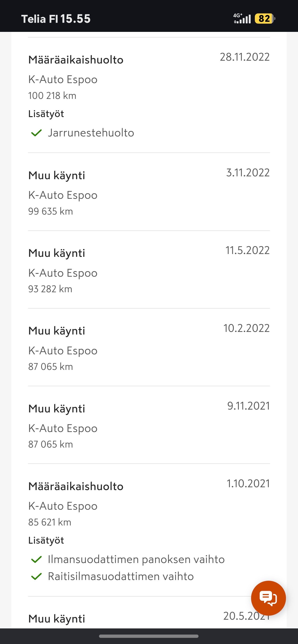Open Määräaikaishuolto entry dated 1.10.2021
The image size is (298, 644).
click(149, 530)
